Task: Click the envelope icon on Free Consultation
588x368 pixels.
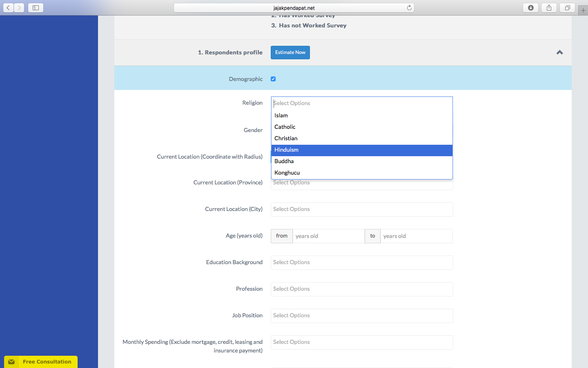Action: pyautogui.click(x=11, y=361)
